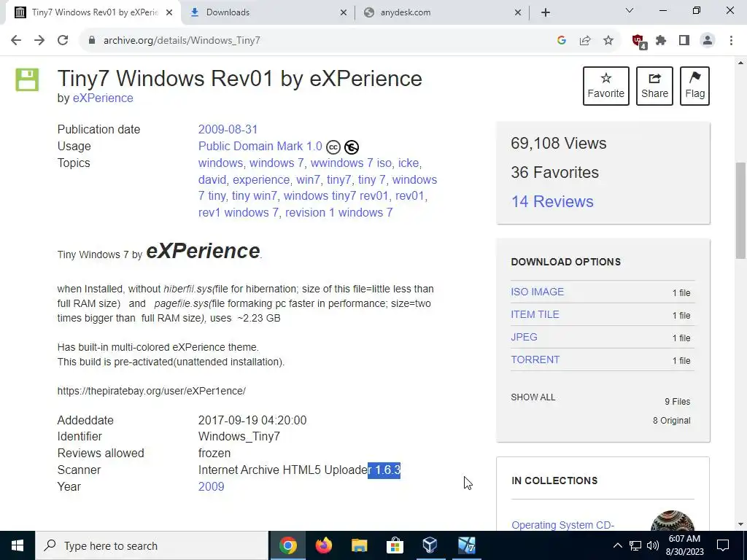
Task: Open the 14 Reviews link
Action: pyautogui.click(x=552, y=201)
